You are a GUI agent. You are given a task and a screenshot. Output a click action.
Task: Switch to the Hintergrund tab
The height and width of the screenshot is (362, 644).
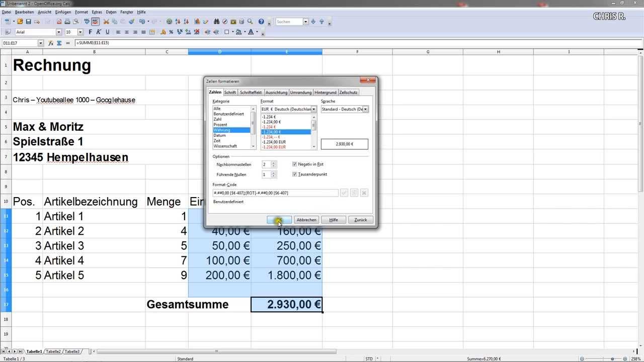click(326, 93)
